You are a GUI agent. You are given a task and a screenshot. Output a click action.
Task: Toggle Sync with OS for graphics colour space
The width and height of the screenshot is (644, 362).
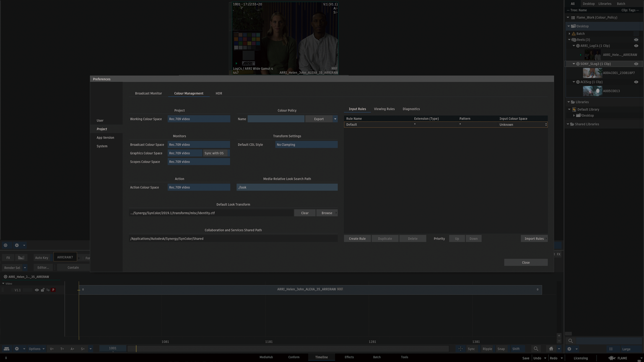(x=216, y=153)
